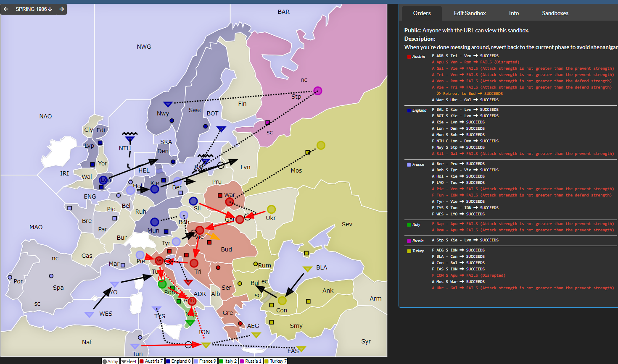Viewport: 618px width, 364px height.
Task: Click the order 'F ION S Apu'
Action: point(468,275)
